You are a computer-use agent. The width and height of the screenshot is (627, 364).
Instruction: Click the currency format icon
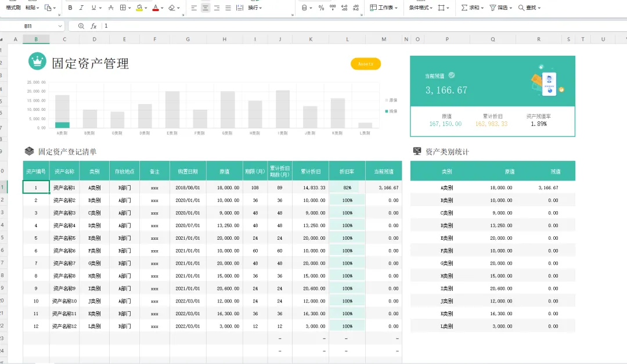point(304,8)
